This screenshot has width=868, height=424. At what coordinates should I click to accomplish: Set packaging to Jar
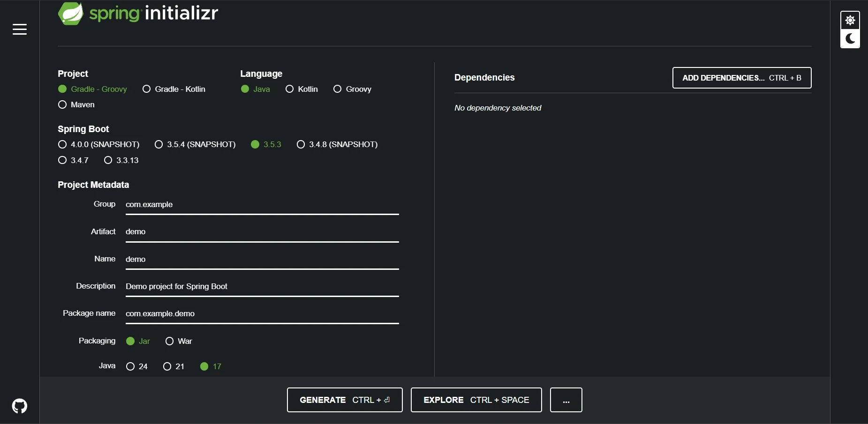coord(138,341)
